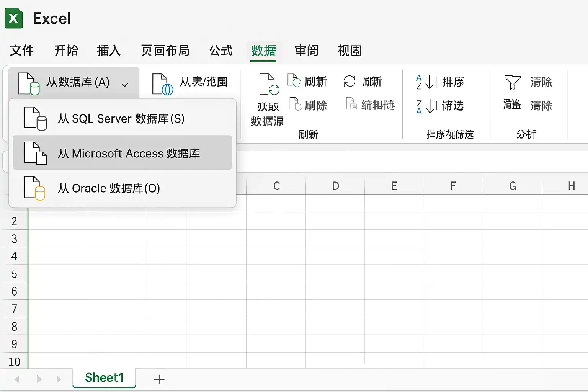This screenshot has height=392, width=588.
Task: Select the Sheet1 tab
Action: tap(104, 378)
